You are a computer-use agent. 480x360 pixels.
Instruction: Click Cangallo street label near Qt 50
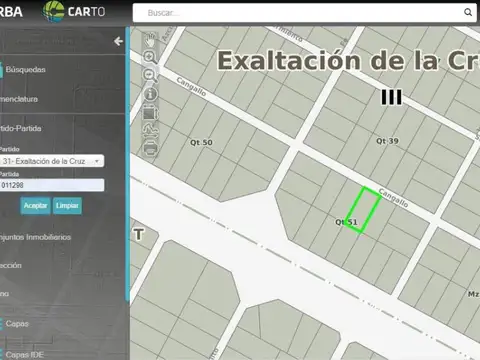(x=191, y=87)
